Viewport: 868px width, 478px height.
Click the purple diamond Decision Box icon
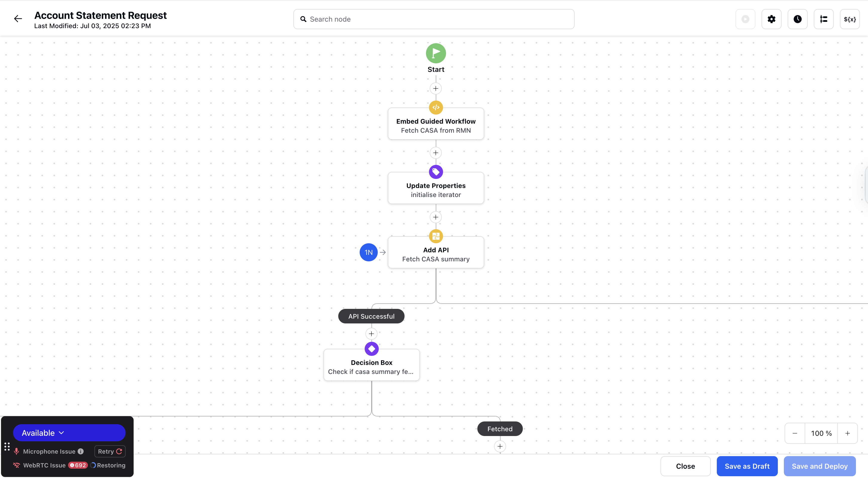tap(371, 349)
